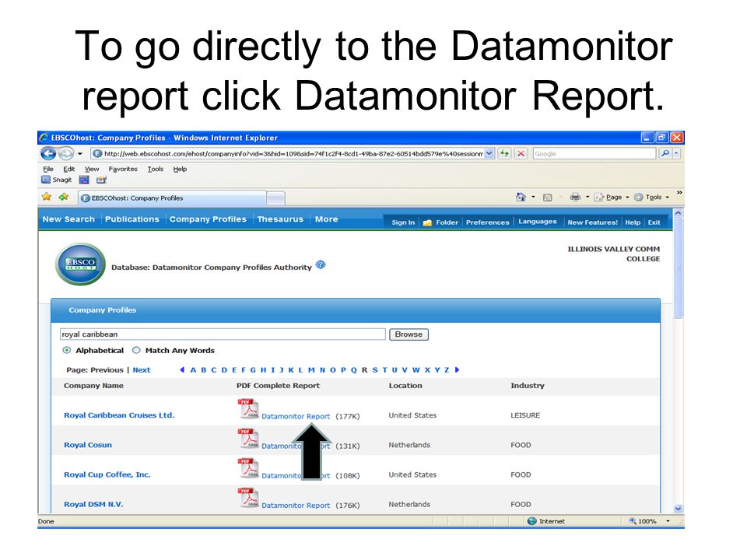Open Datamonitor Report for Royal Caribbean Cruises

[x=296, y=416]
